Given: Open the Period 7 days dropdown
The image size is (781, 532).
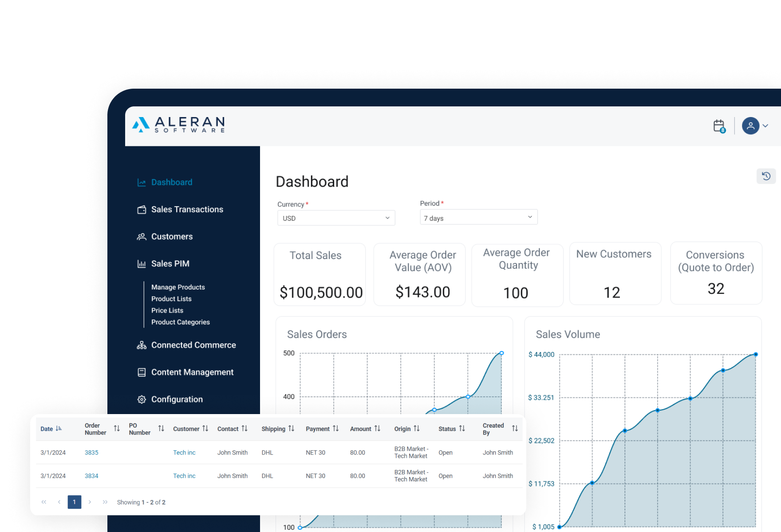Looking at the screenshot, I should [x=479, y=217].
